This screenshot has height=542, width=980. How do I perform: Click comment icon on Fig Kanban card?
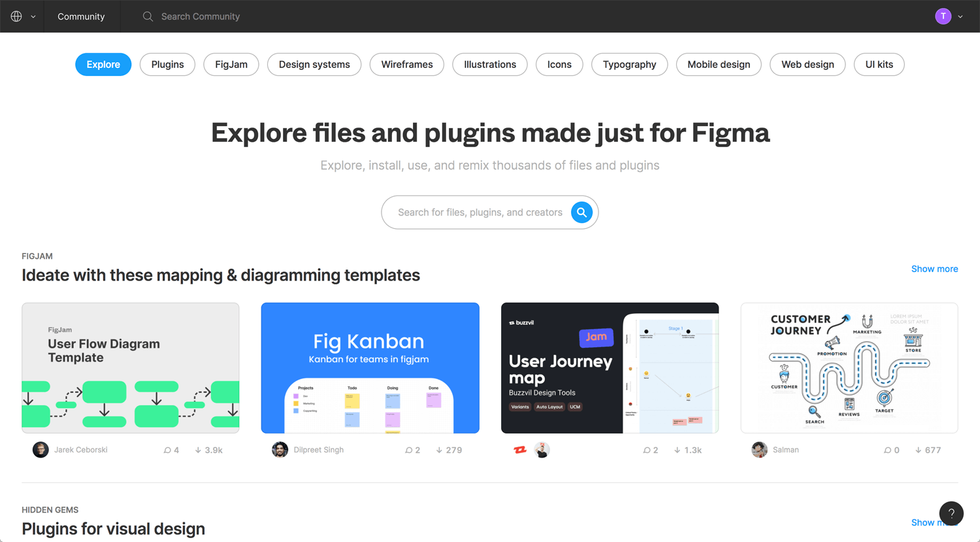pos(408,450)
